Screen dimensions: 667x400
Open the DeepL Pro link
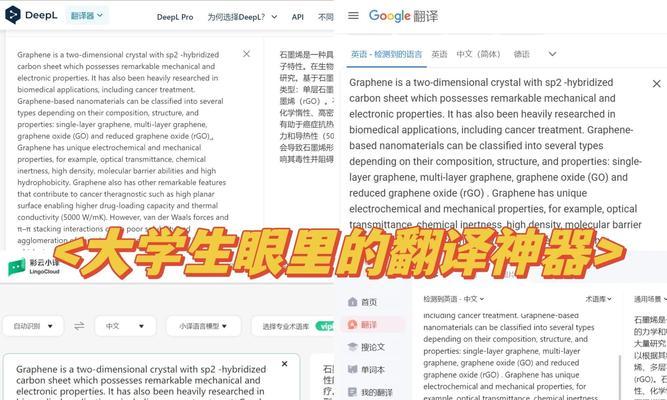(175, 17)
